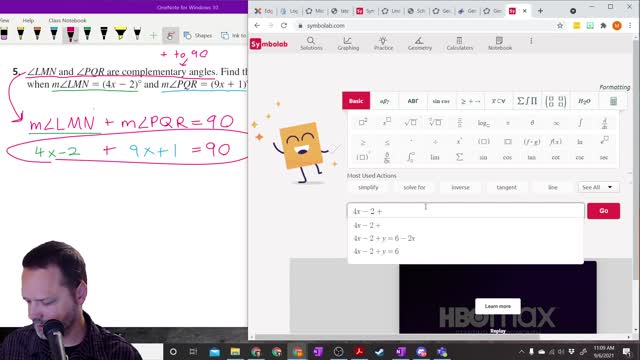Insert the cos function
Screen dimensions: 640x360
pos(507,157)
